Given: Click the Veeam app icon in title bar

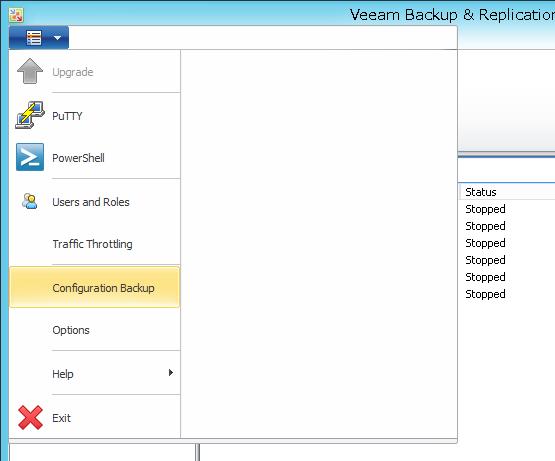Looking at the screenshot, I should [16, 15].
